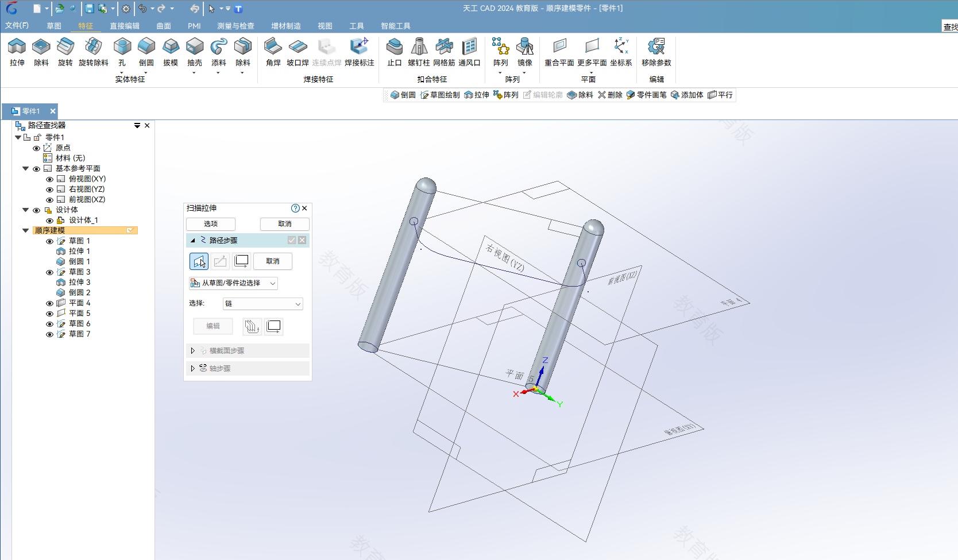Viewport: 958px width, 560px height.
Task: Expand the 轴步骤 section
Action: coord(192,368)
